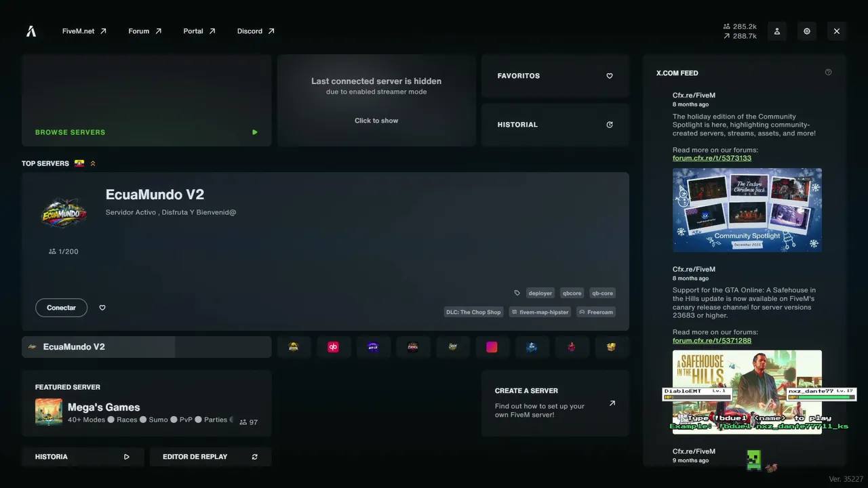Open the Portal link

[199, 31]
